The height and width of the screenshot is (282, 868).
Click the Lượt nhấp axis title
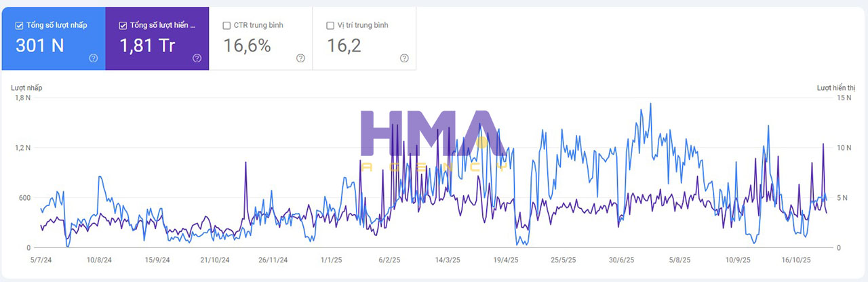pos(26,87)
